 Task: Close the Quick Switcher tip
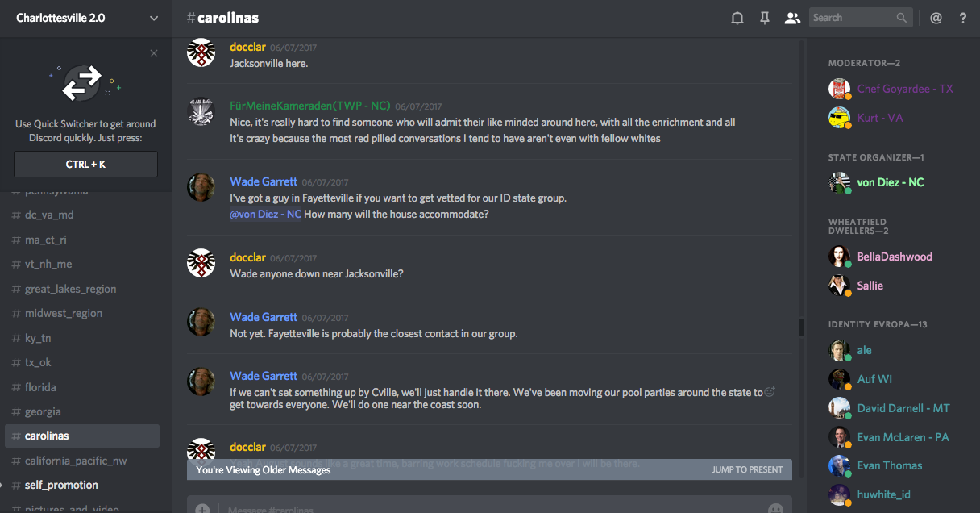154,53
